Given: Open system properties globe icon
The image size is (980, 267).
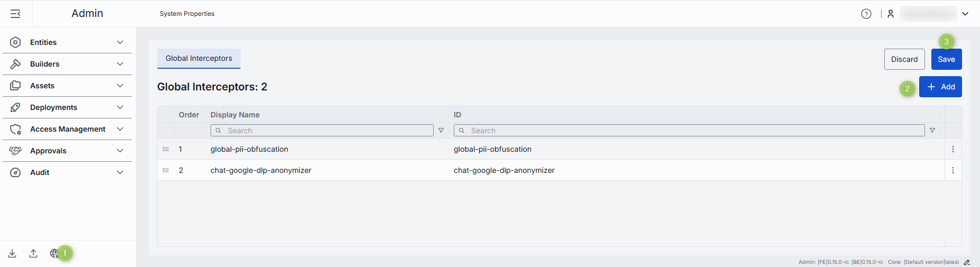Looking at the screenshot, I should tap(54, 253).
